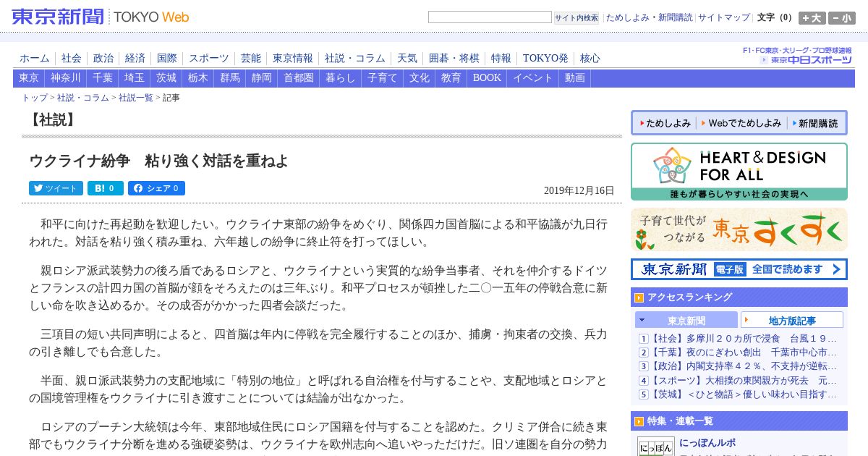Image resolution: width=868 pixels, height=456 pixels.
Task: Open the 核心 section
Action: [590, 58]
